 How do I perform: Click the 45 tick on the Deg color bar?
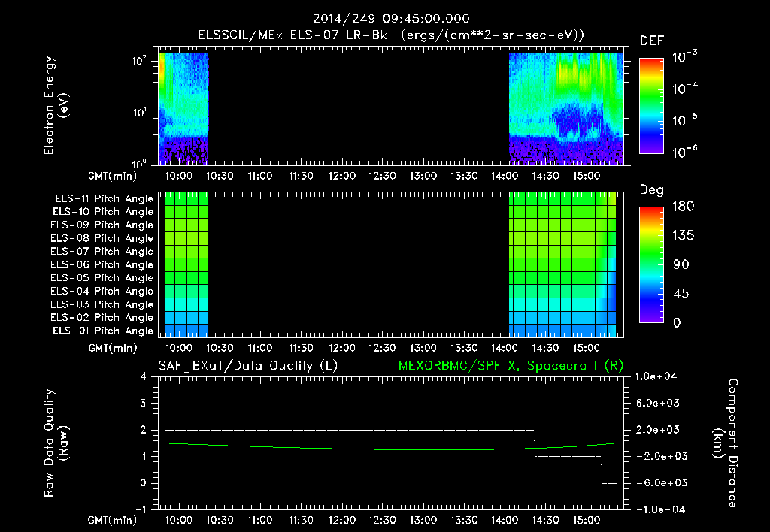681,294
